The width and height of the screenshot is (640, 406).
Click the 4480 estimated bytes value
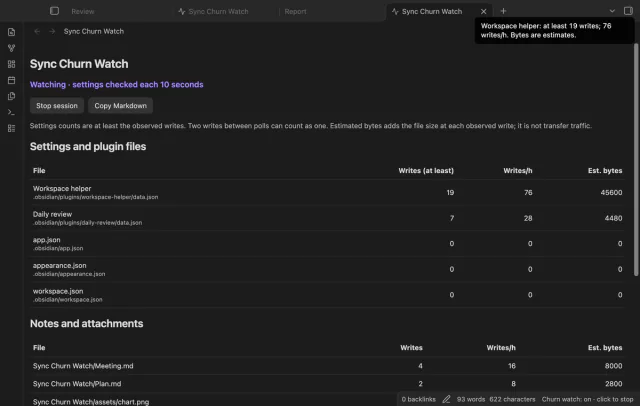click(x=613, y=218)
